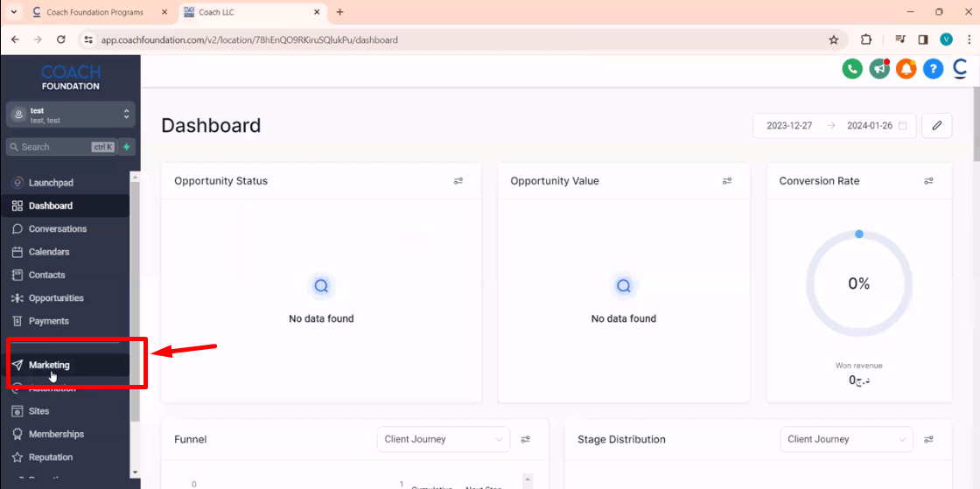
Task: Click the Coach Foundation sidebar logo
Action: [x=71, y=78]
